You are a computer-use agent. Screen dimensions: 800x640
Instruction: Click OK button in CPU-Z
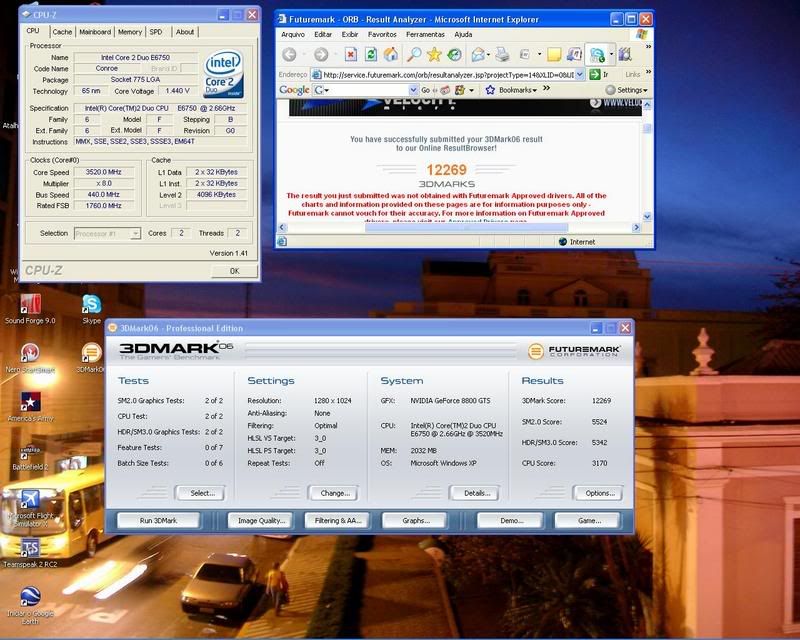pyautogui.click(x=234, y=271)
